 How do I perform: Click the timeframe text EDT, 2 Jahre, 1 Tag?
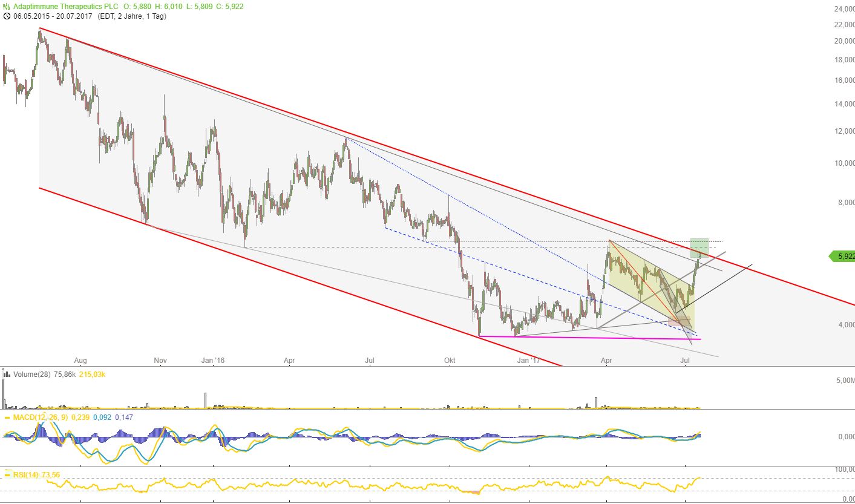(x=131, y=16)
